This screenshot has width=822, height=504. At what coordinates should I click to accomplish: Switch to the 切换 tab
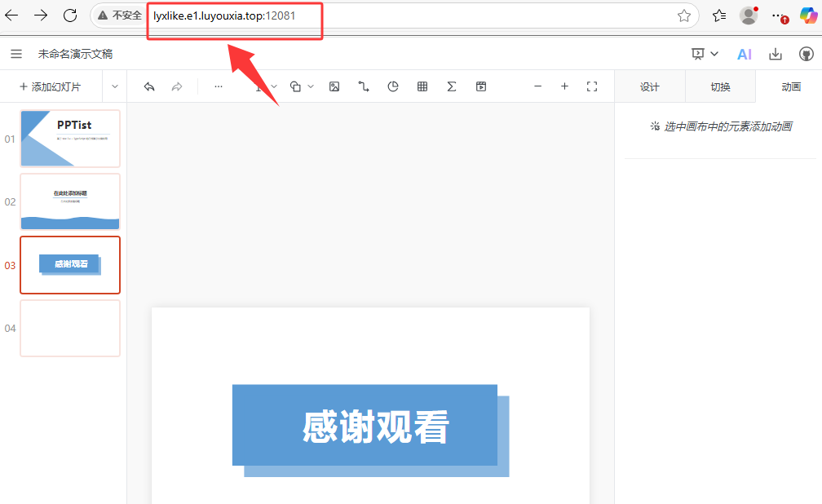pos(720,86)
